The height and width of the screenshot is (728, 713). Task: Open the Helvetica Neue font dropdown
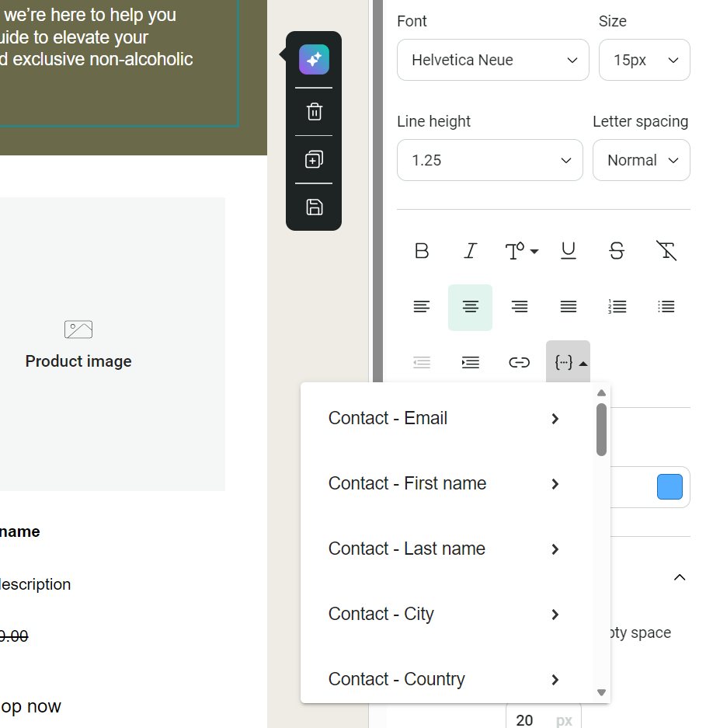pos(492,59)
